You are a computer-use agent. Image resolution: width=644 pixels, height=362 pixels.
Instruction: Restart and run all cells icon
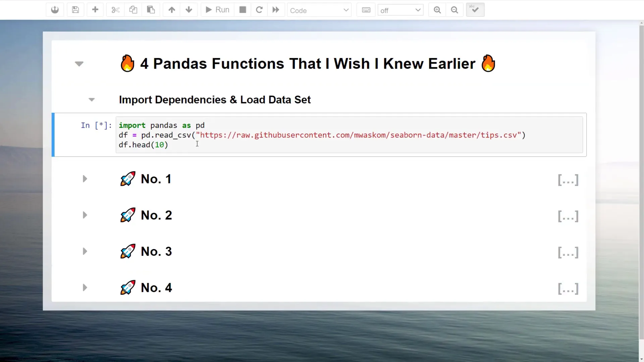click(x=276, y=10)
